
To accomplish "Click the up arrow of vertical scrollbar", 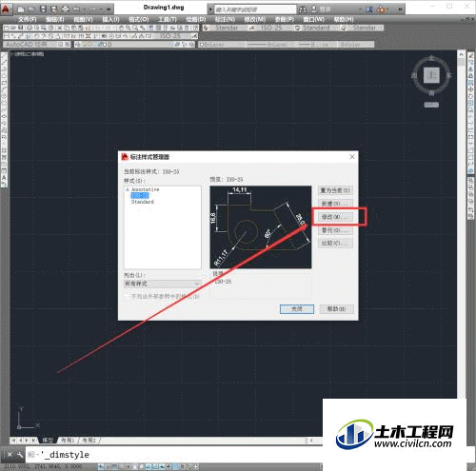I will click(461, 54).
